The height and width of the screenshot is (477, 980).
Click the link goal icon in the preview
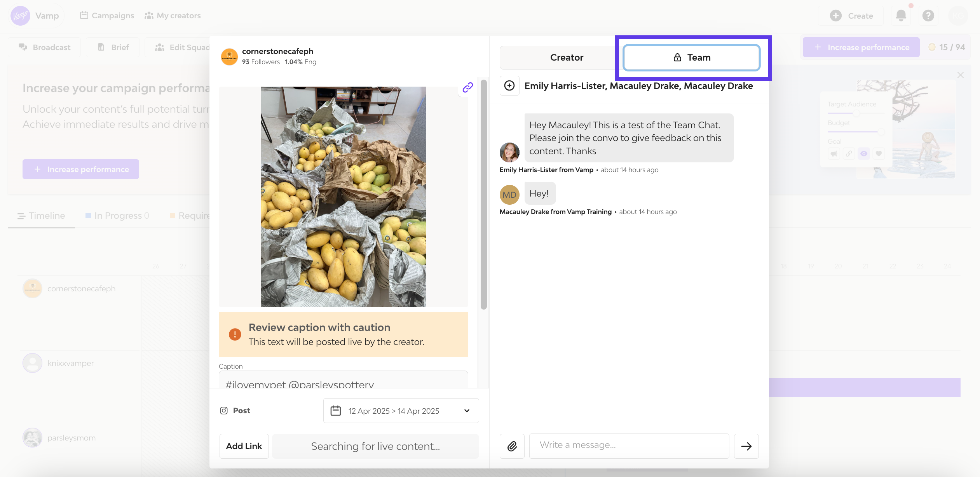[x=849, y=153]
